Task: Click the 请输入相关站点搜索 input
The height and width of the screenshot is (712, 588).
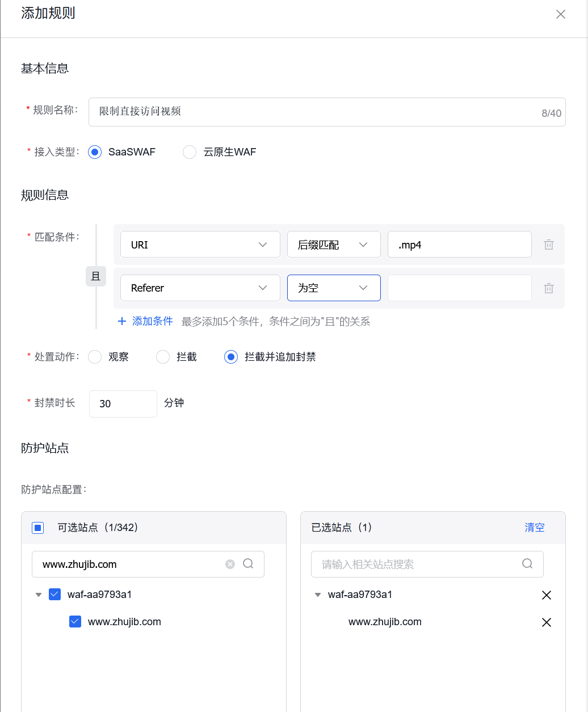Action: tap(427, 564)
